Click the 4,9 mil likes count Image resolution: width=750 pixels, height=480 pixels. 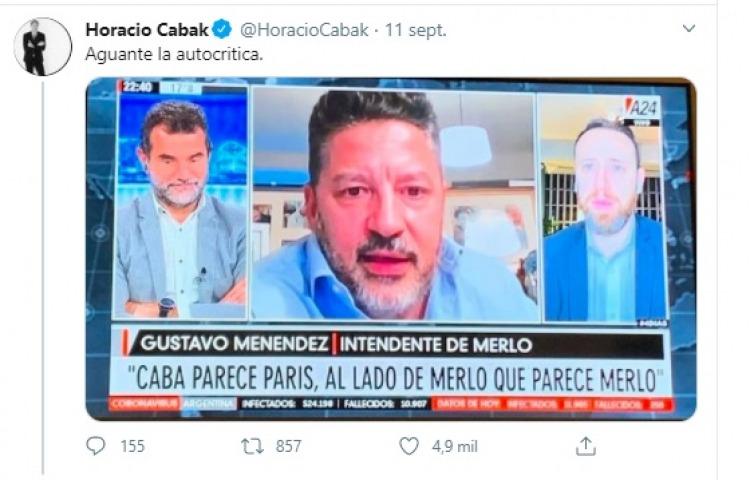(x=455, y=447)
